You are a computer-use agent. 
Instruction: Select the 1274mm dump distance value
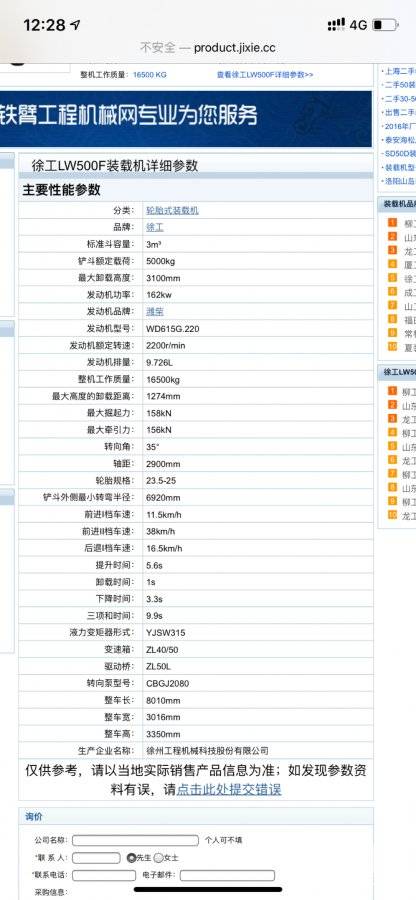point(164,396)
